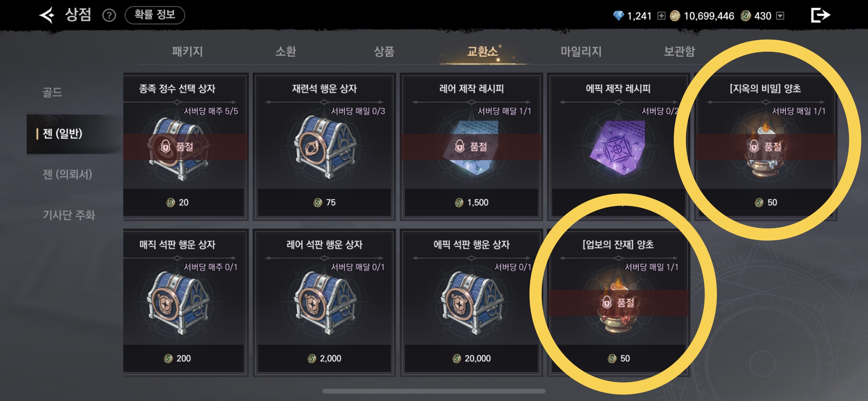
Task: Click the gold coin currency icon
Action: point(675,16)
